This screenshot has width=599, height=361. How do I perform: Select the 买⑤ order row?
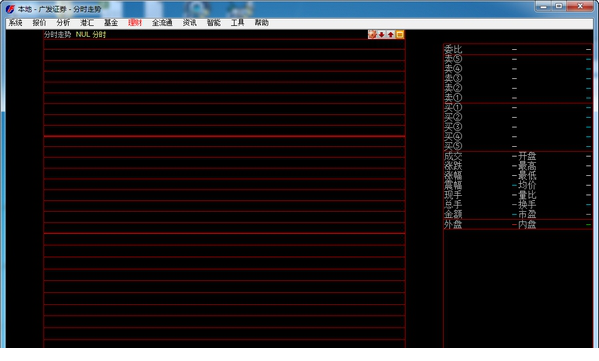point(518,146)
